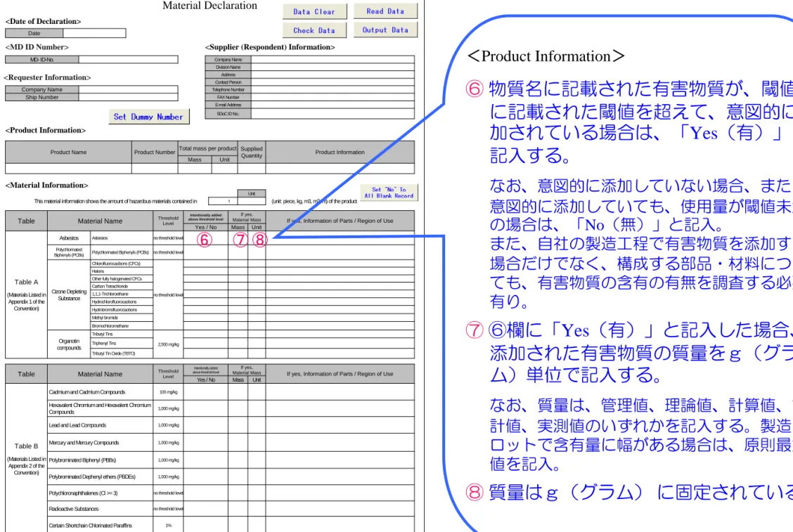Viewport: 793px width, 532px height.
Task: Click the Read Data button
Action: tap(385, 11)
